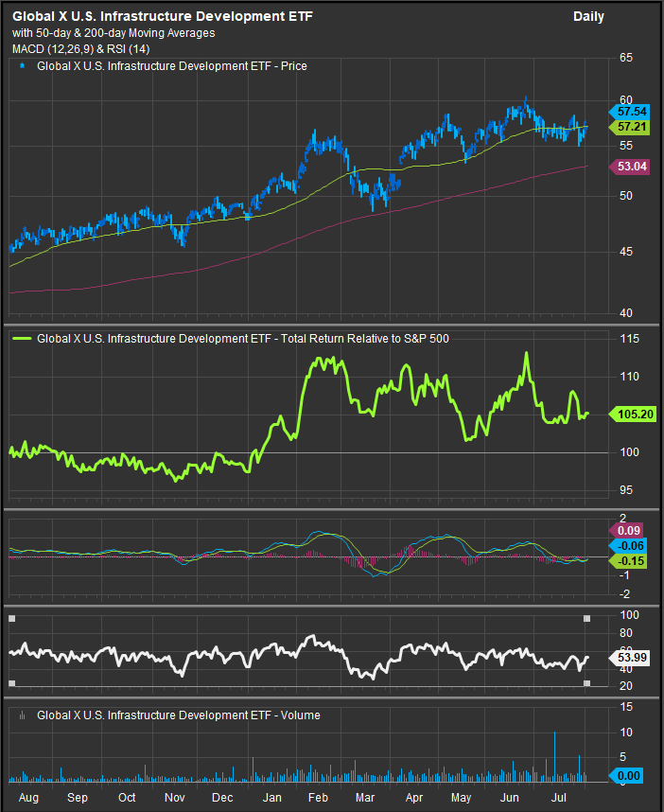Click the 57.21 50-day average tag
The image size is (664, 812).
[x=629, y=127]
